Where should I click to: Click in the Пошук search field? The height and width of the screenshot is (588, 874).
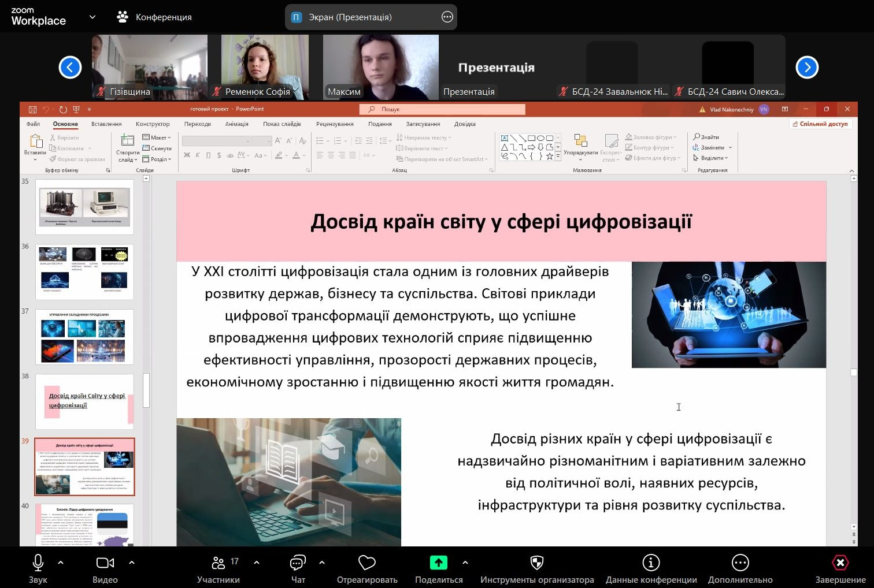point(442,109)
